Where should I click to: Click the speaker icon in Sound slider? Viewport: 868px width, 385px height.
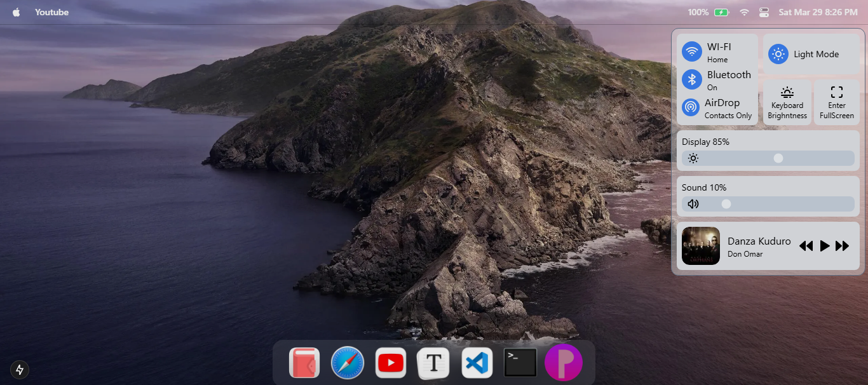(693, 204)
